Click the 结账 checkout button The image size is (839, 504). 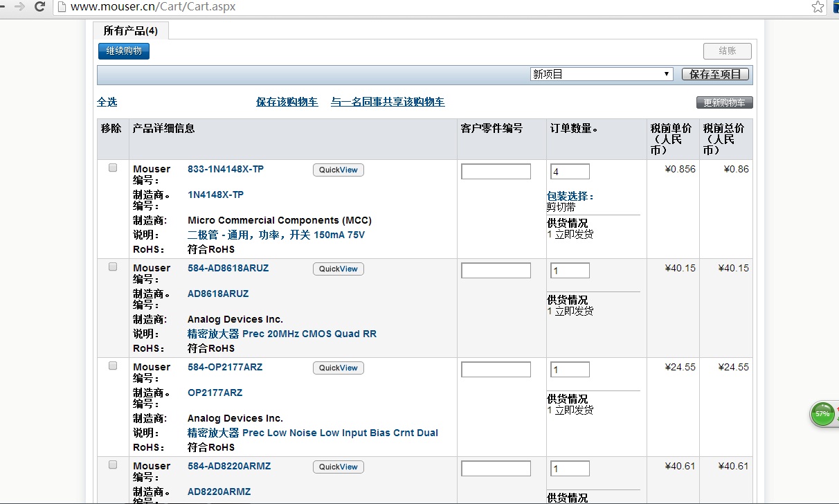click(728, 51)
